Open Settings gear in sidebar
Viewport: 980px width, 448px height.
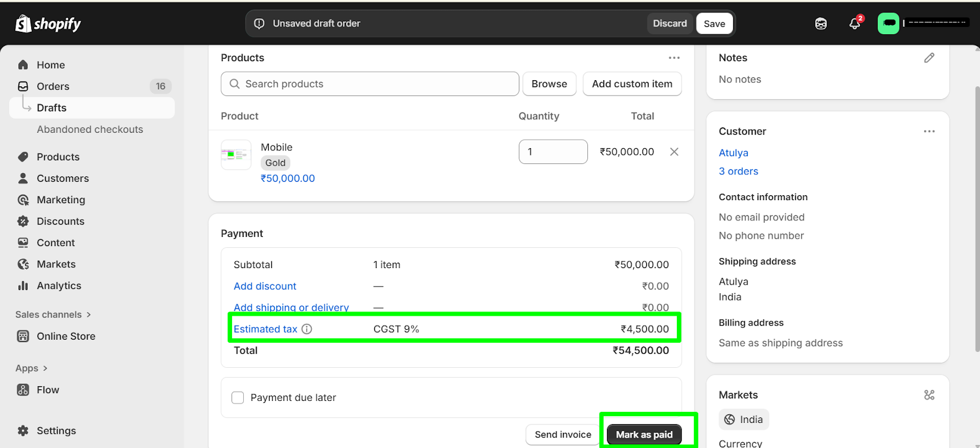coord(23,431)
